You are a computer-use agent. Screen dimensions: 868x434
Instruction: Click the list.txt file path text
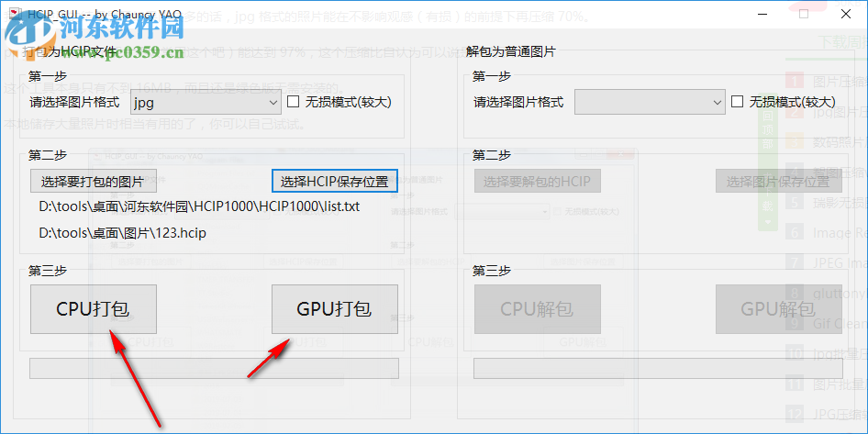coord(199,207)
